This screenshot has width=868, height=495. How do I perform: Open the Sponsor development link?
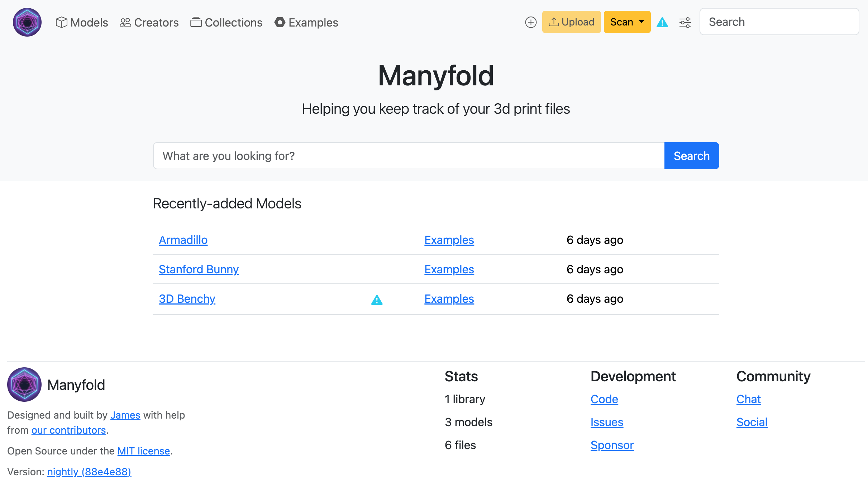(612, 445)
